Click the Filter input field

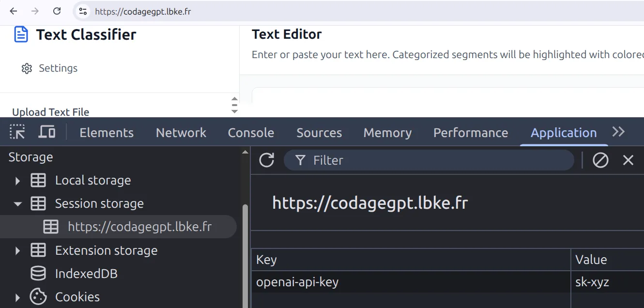(x=436, y=160)
